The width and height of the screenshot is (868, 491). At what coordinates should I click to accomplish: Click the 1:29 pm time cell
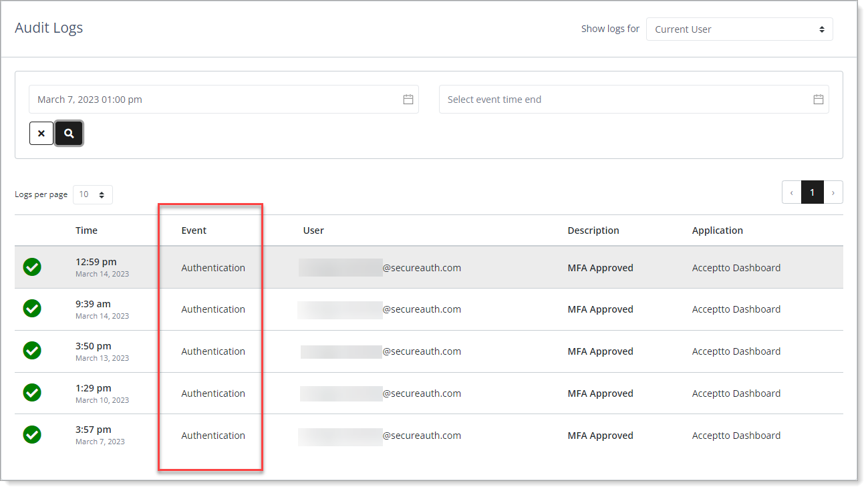tap(102, 393)
